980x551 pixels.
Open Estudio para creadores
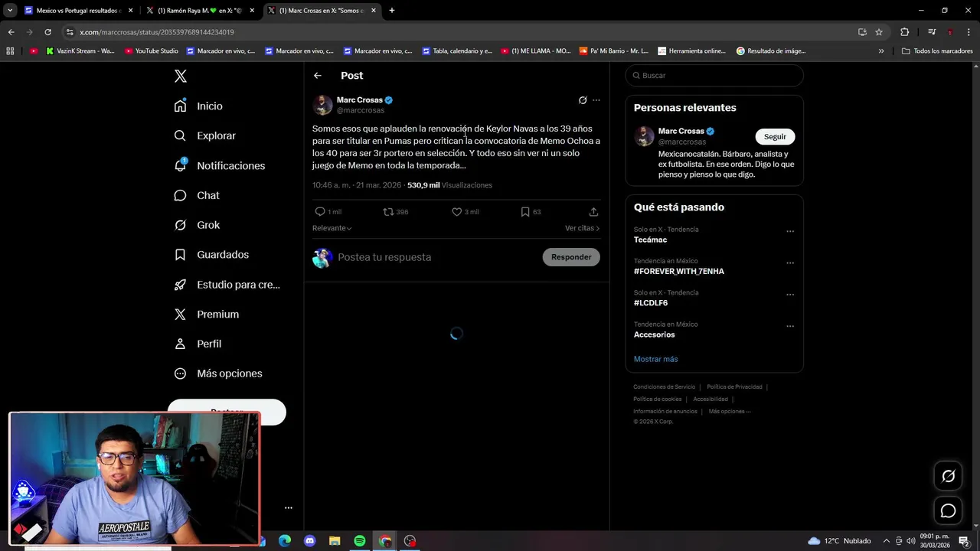pyautogui.click(x=227, y=285)
